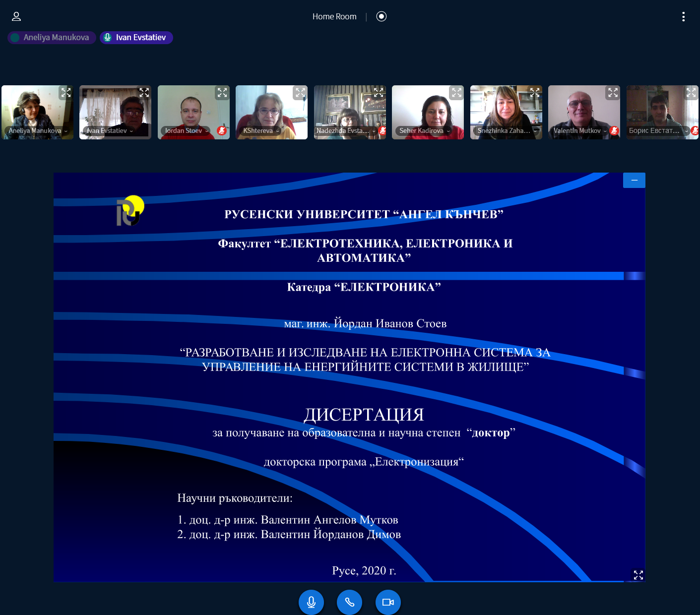Toggle webcam sharing

coord(388,602)
